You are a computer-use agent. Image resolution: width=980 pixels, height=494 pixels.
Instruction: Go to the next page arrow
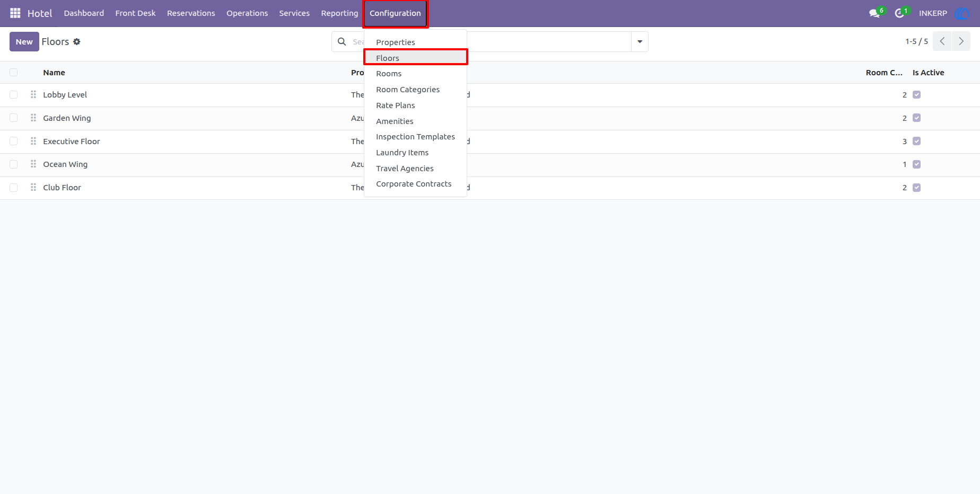(961, 41)
